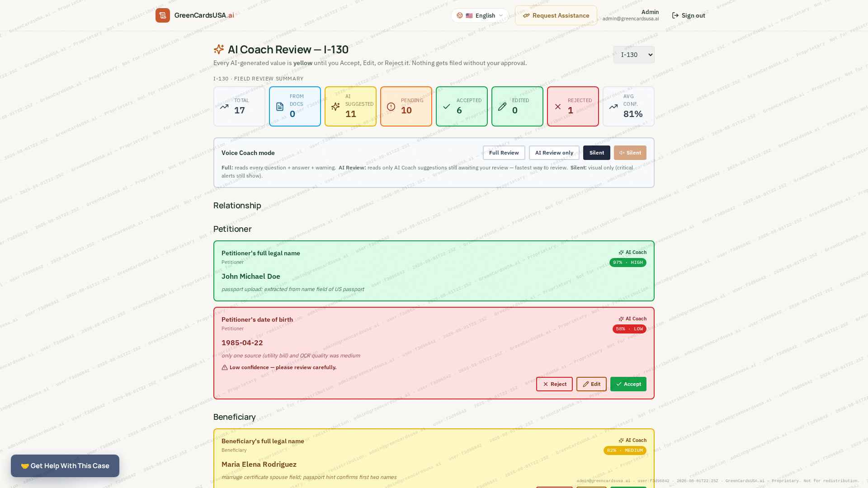Click the admin@greencardsusa.ai email in header
This screenshot has width=868, height=488.
(631, 19)
